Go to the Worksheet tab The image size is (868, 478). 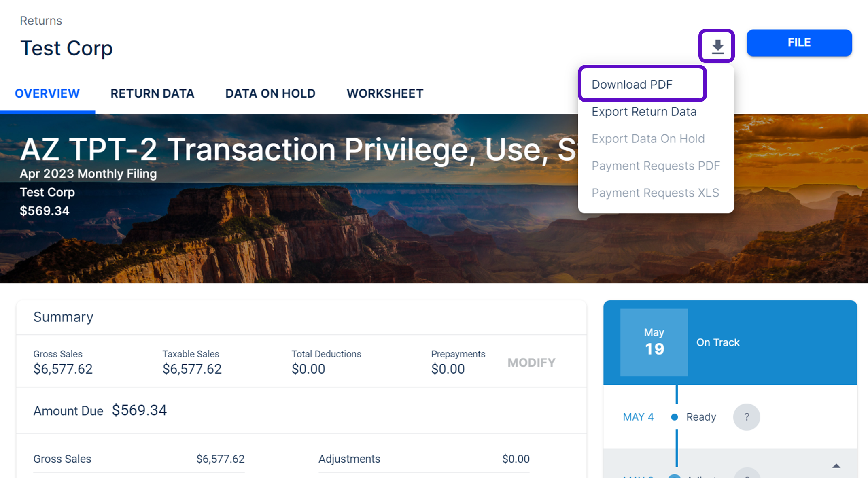pos(385,93)
